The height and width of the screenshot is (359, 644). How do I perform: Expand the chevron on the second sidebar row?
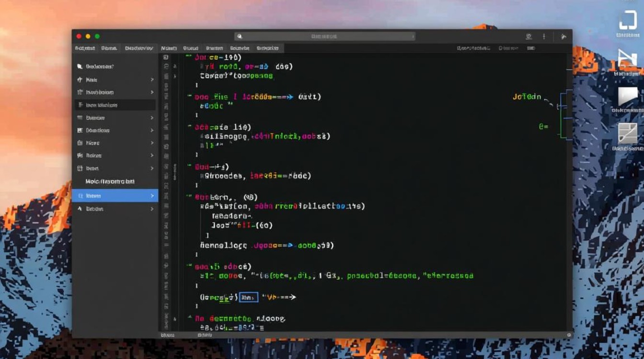point(152,80)
